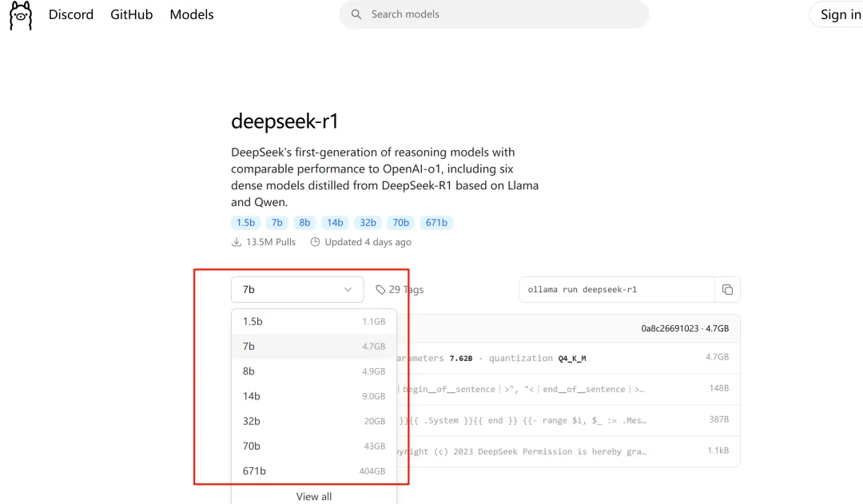Open the .System template row
Image resolution: width=863 pixels, height=504 pixels.
click(569, 420)
